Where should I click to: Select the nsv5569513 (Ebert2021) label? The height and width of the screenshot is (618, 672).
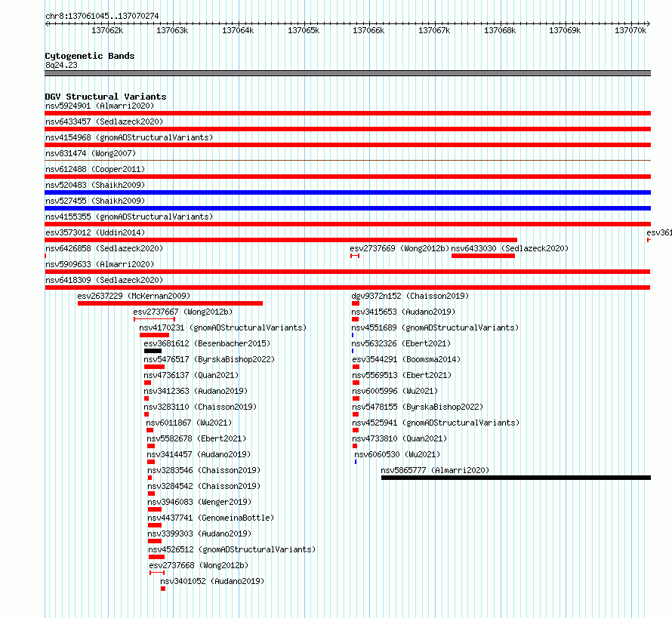click(402, 375)
